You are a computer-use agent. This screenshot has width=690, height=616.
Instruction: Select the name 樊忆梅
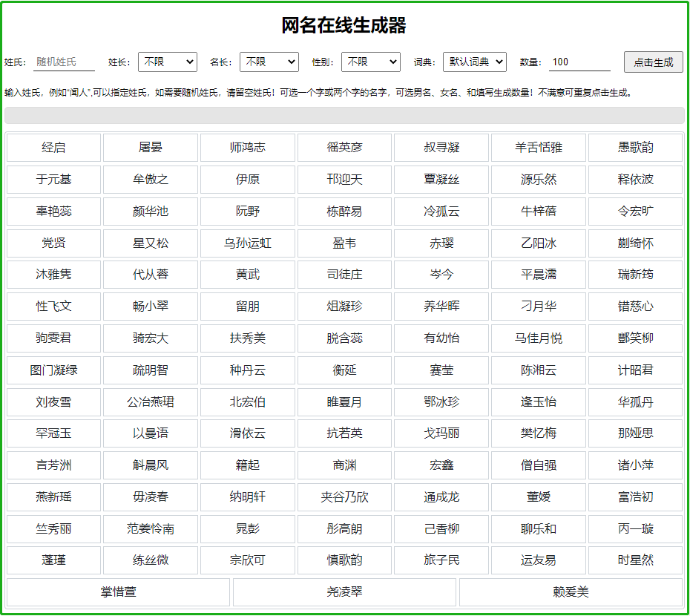pos(539,433)
